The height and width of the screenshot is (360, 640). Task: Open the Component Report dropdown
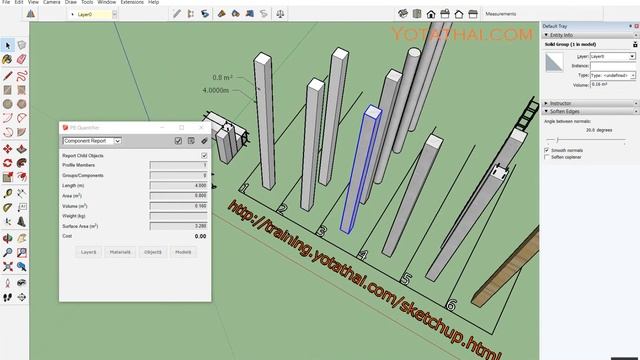coord(92,141)
